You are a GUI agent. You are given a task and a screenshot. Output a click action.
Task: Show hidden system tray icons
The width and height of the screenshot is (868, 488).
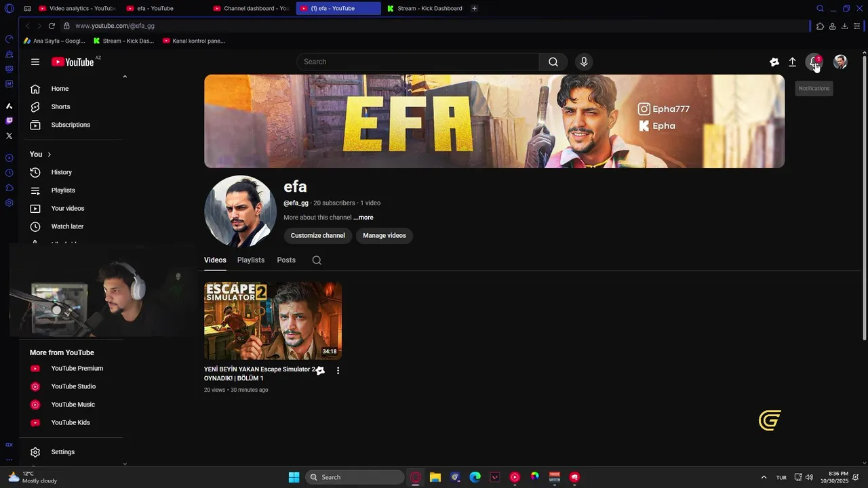click(x=764, y=477)
